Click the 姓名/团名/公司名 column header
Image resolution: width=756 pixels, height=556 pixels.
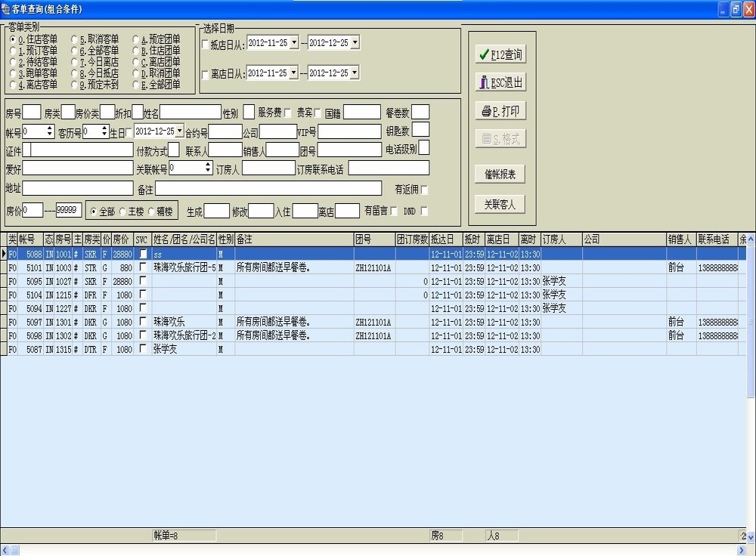(184, 239)
